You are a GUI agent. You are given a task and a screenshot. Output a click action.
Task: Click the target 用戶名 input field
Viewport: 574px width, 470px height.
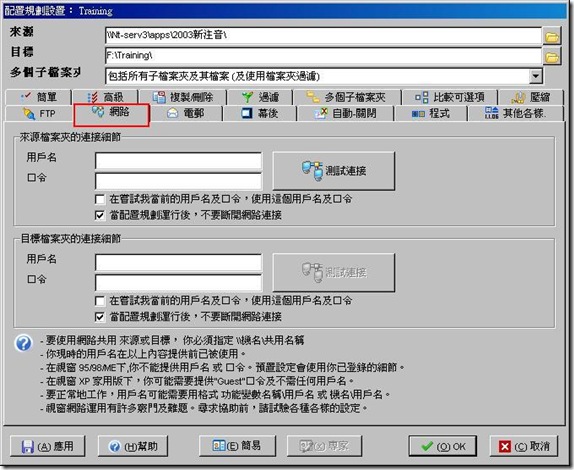178,262
